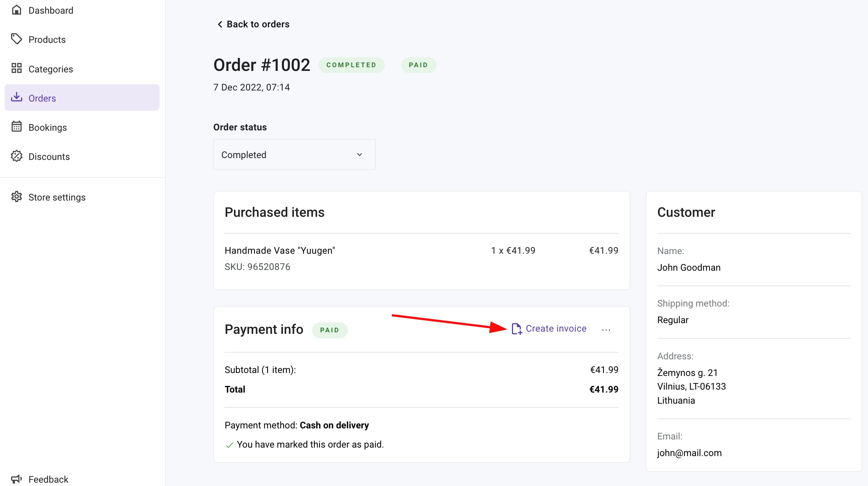This screenshot has height=486, width=868.
Task: Click the paid confirmation checkmark
Action: tap(230, 444)
